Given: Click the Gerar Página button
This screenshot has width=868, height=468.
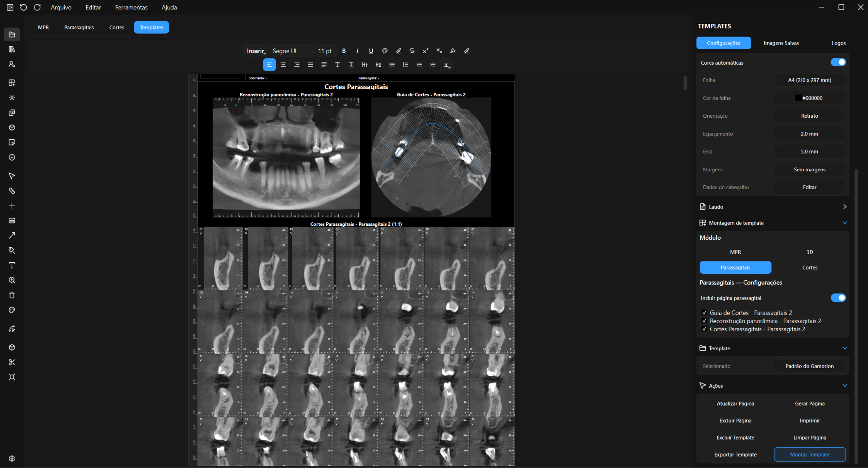Looking at the screenshot, I should coord(809,403).
